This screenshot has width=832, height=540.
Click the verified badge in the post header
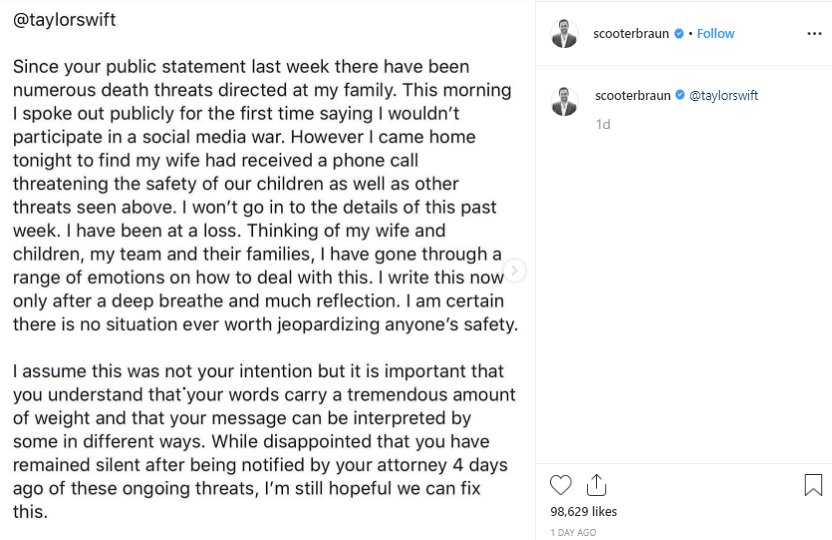(679, 33)
